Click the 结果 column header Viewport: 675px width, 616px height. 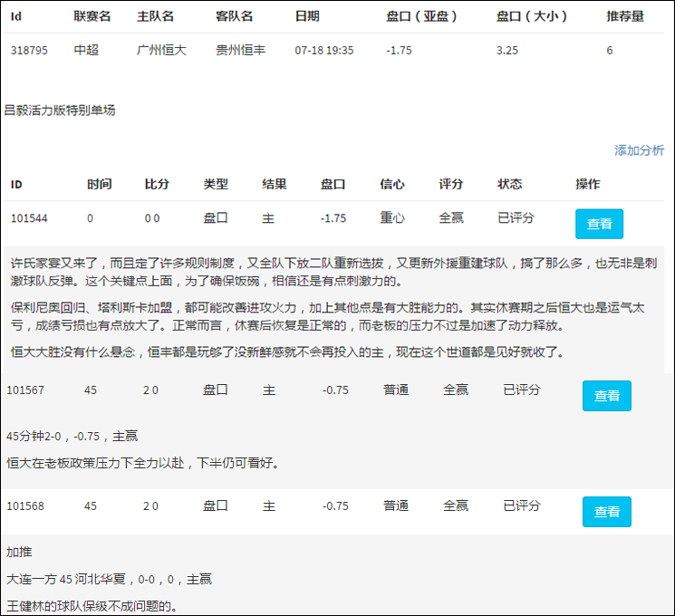point(275,184)
